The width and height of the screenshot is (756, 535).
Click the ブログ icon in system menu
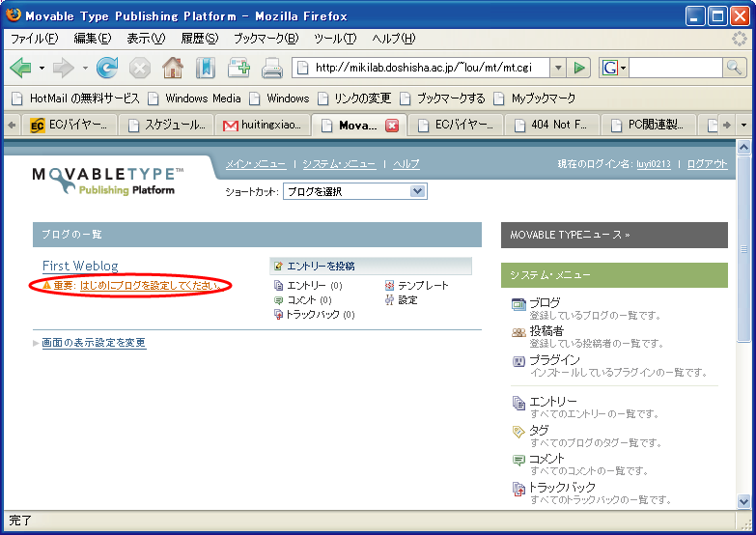click(x=518, y=304)
